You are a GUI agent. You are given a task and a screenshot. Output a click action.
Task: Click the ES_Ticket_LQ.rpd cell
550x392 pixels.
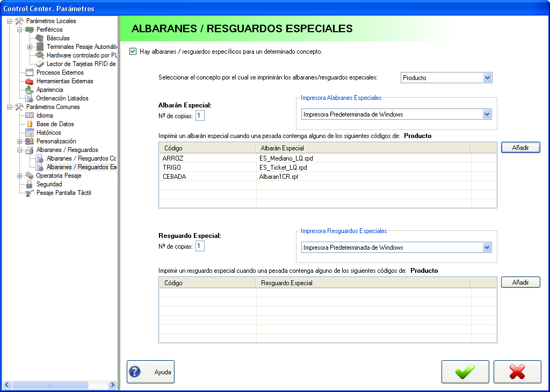pos(364,167)
